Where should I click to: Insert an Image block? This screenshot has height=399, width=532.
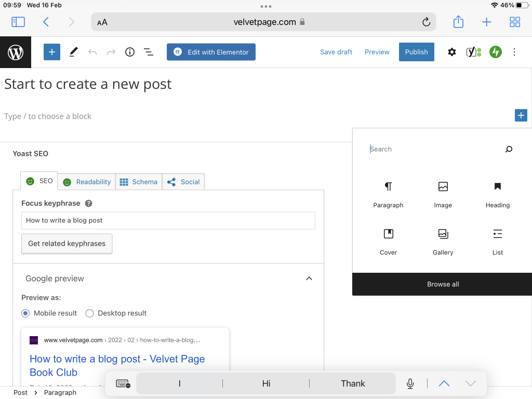443,195
